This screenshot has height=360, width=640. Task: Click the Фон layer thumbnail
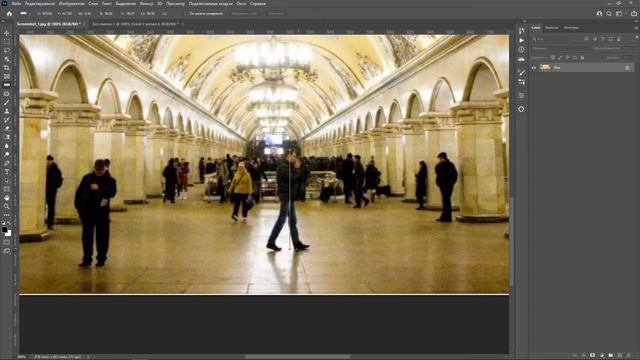(x=545, y=68)
